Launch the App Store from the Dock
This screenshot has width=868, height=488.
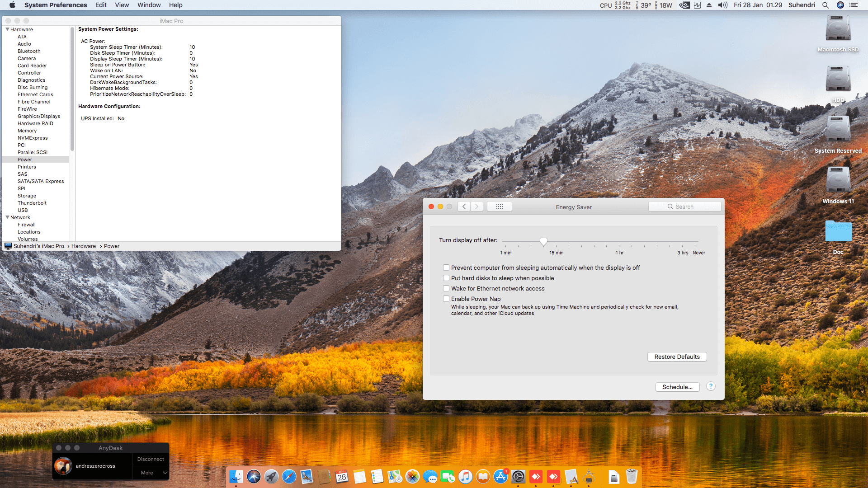coord(500,476)
